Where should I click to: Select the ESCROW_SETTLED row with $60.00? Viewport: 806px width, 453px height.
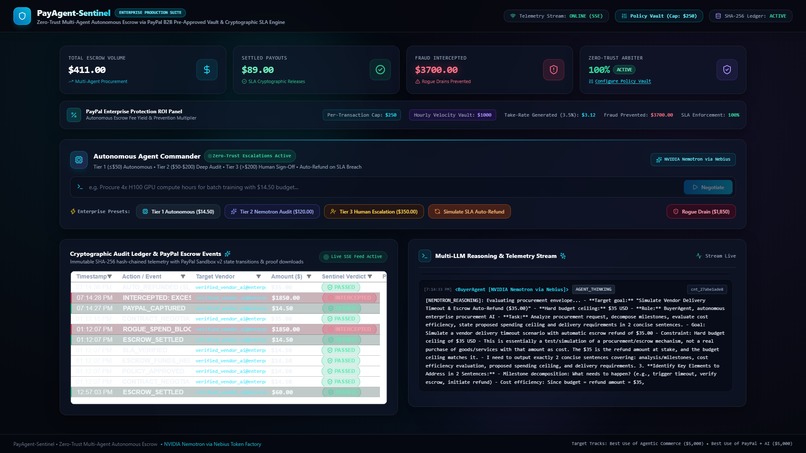226,392
